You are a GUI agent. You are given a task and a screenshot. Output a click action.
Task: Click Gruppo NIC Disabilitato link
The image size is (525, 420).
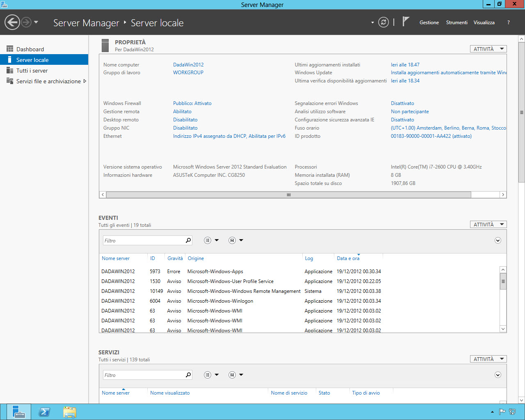click(185, 128)
